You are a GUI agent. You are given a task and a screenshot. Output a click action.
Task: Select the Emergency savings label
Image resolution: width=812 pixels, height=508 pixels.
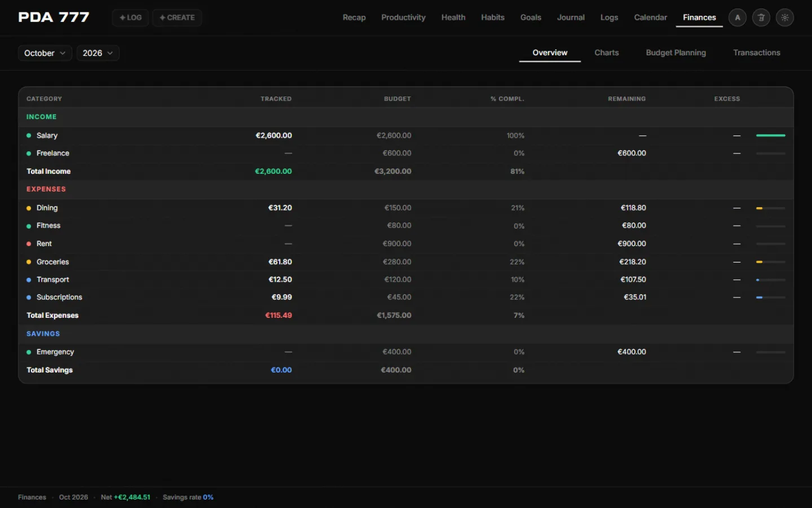55,352
